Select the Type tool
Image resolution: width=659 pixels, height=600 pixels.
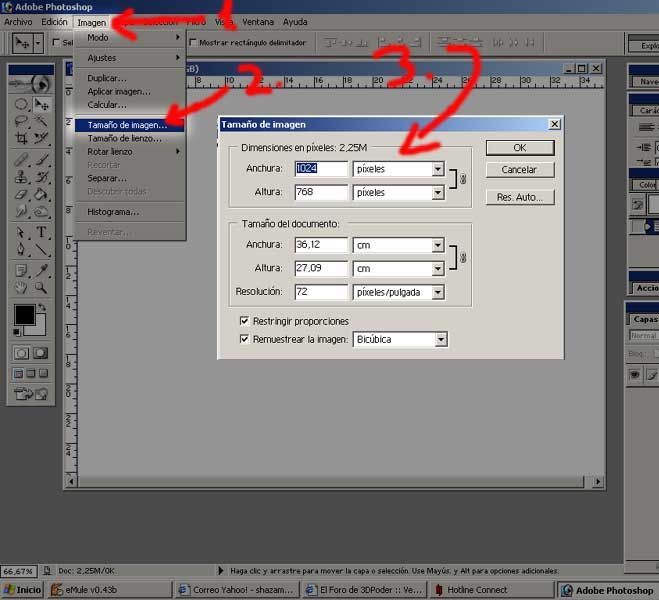[41, 232]
